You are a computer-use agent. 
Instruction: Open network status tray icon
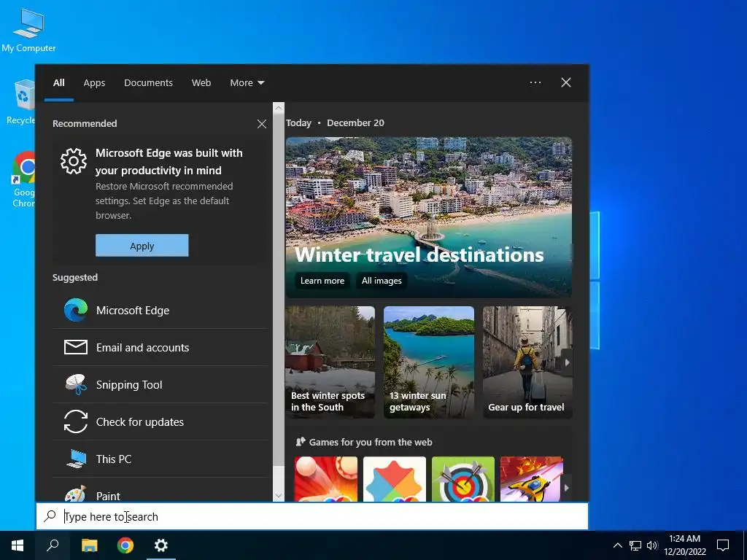coord(635,545)
